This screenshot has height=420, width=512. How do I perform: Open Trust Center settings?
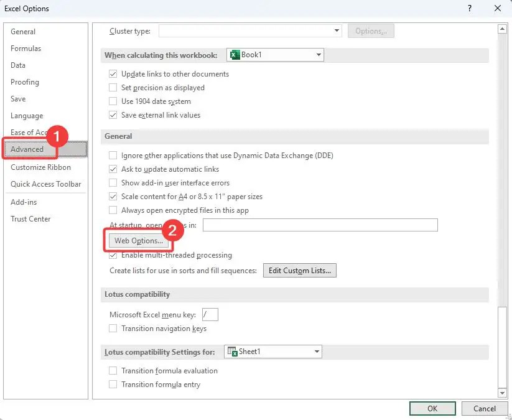click(30, 219)
